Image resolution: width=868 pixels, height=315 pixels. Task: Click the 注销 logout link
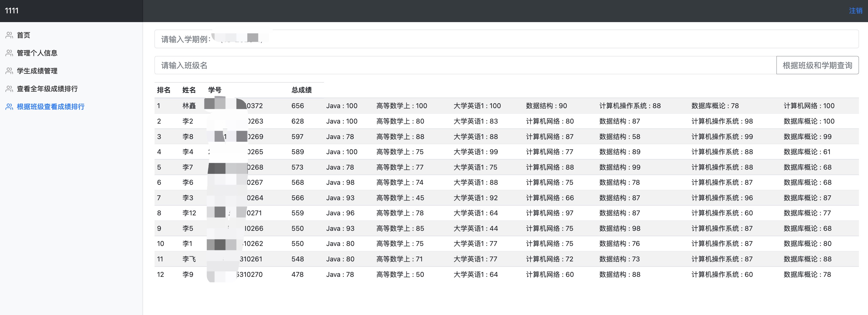pyautogui.click(x=855, y=11)
